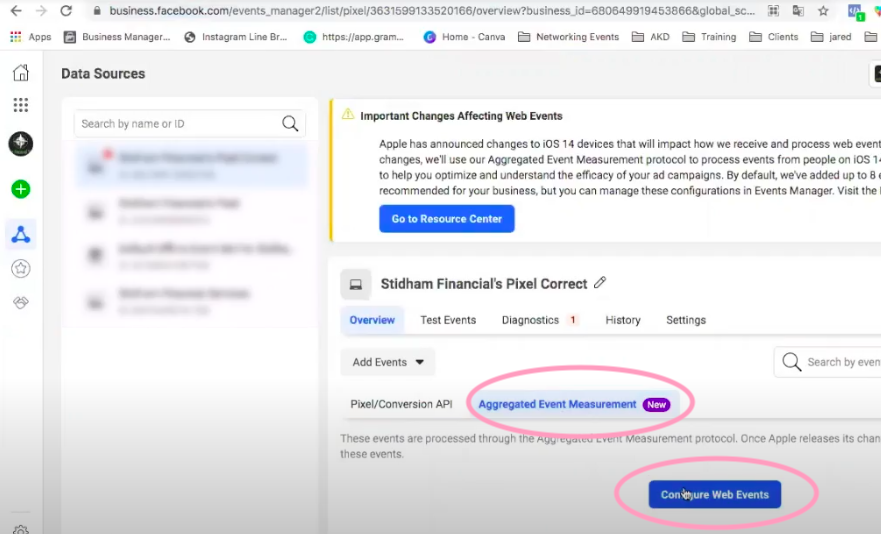The width and height of the screenshot is (881, 534).
Task: Click Data Sources page title
Action: (103, 74)
